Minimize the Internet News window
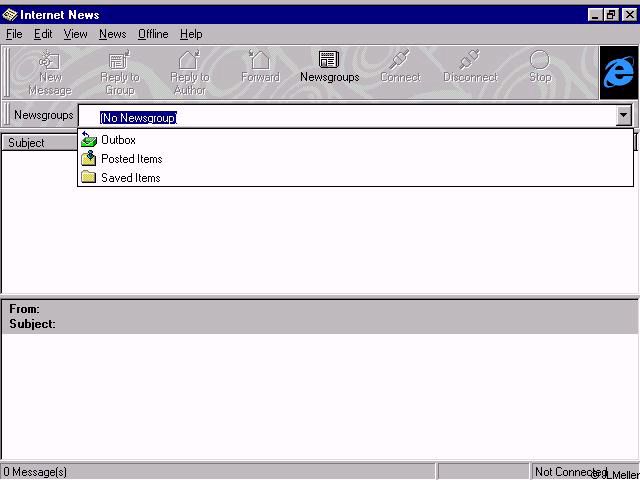This screenshot has height=480, width=640. (x=596, y=15)
